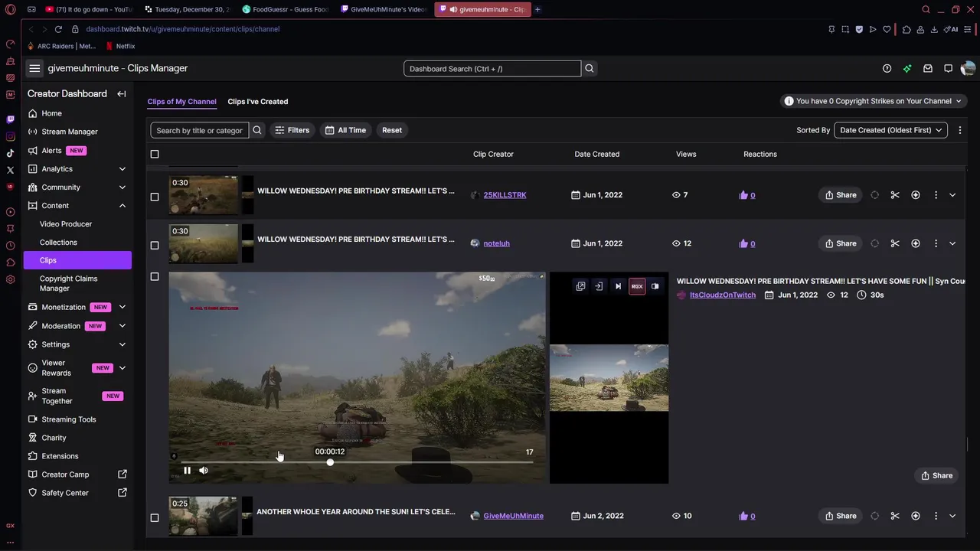980x551 pixels.
Task: Open Video Producer under Content
Action: coord(66,223)
